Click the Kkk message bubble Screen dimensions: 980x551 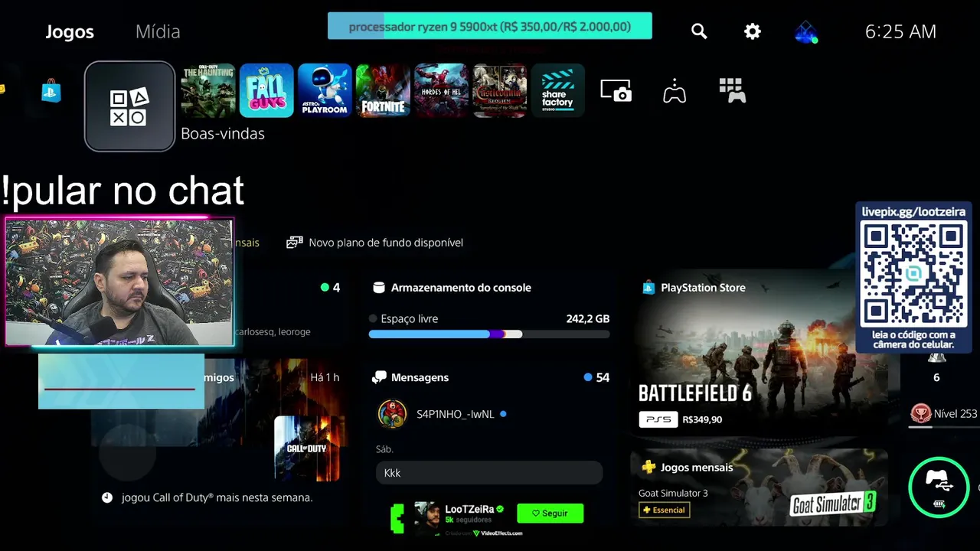pyautogui.click(x=489, y=473)
